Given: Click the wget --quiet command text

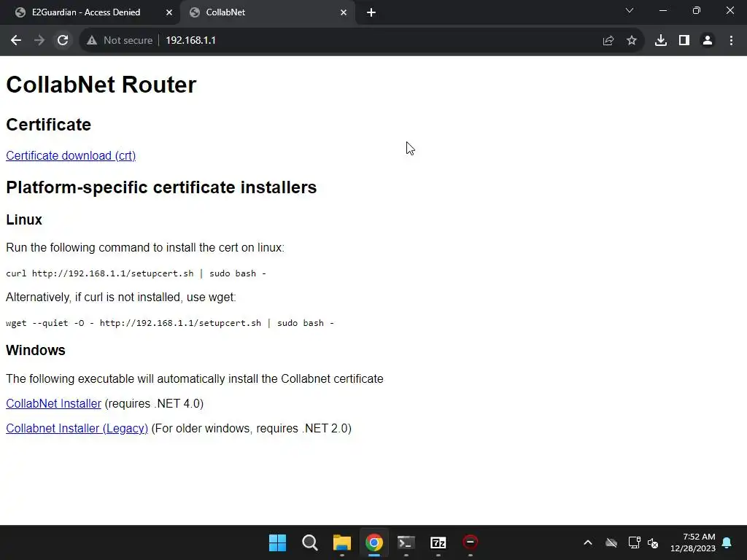Looking at the screenshot, I should (169, 323).
